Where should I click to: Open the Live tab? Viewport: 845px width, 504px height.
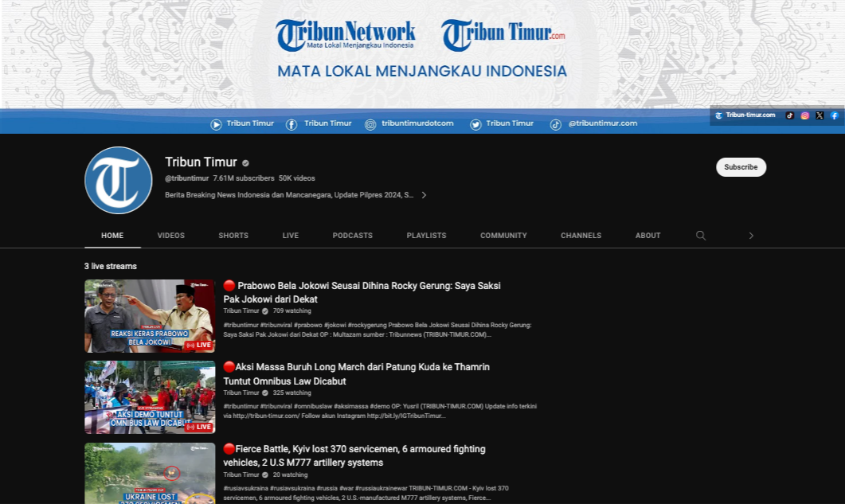291,236
